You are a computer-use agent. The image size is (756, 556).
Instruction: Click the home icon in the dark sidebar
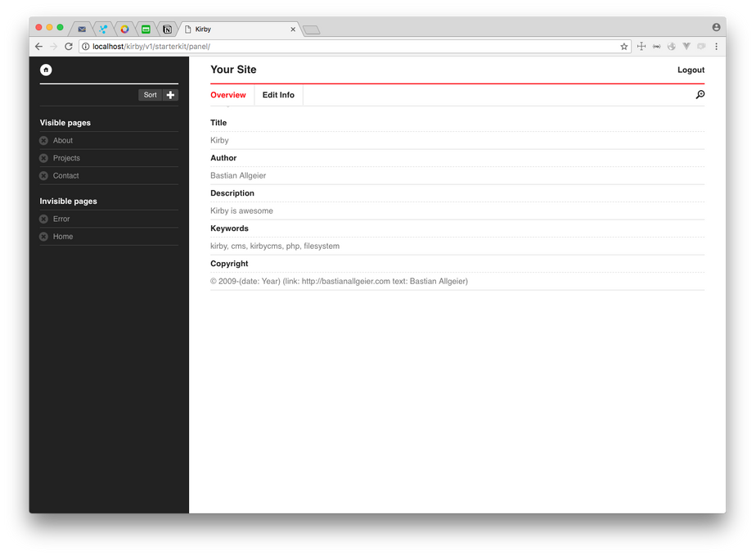[46, 70]
